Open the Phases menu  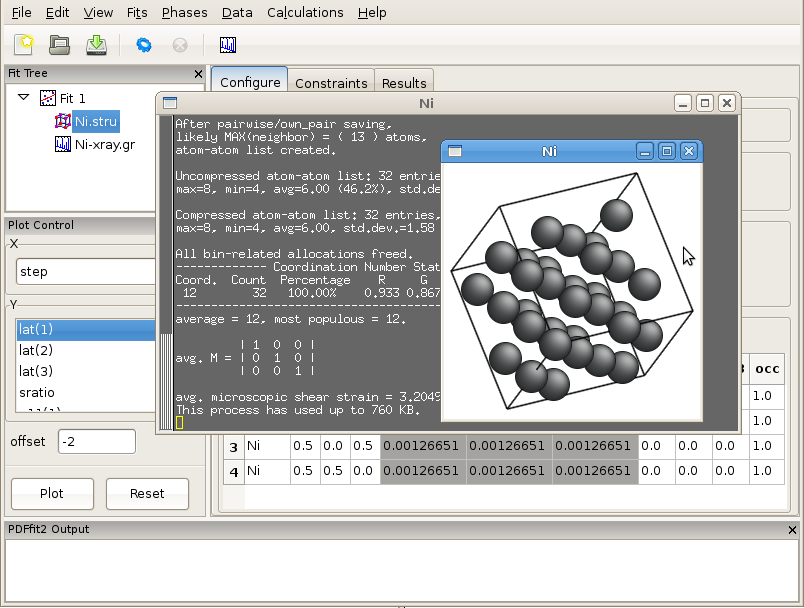[x=184, y=12]
